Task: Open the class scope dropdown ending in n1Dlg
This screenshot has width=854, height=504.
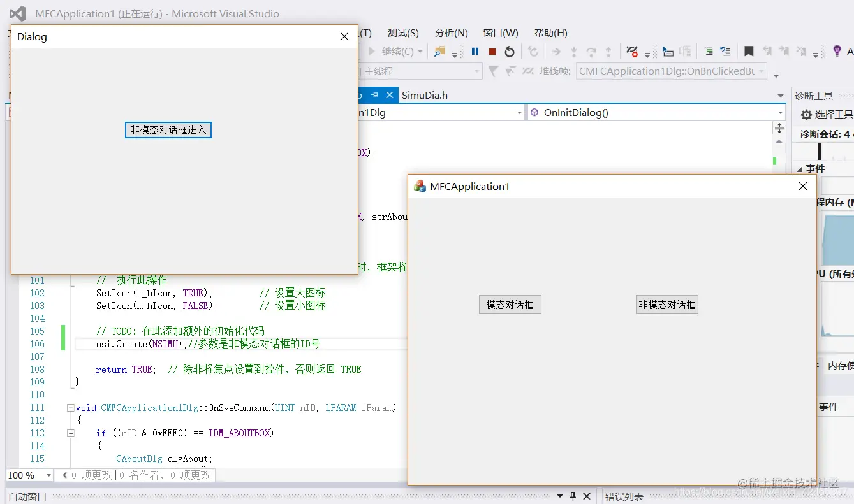Action: coord(519,113)
